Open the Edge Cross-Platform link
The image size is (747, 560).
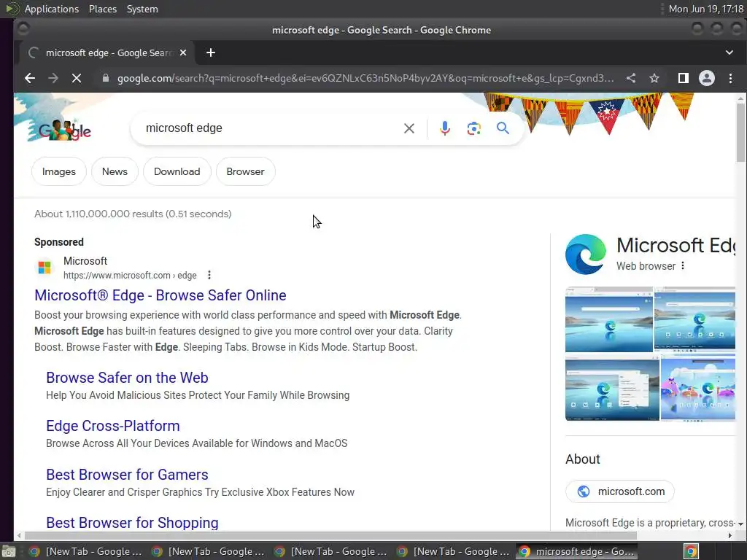[x=113, y=426]
